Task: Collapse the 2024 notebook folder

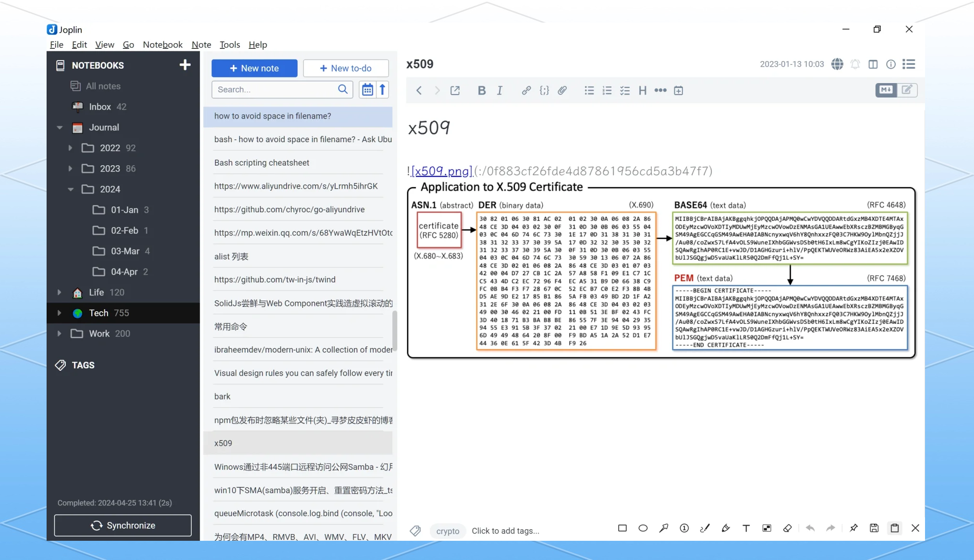Action: (71, 189)
